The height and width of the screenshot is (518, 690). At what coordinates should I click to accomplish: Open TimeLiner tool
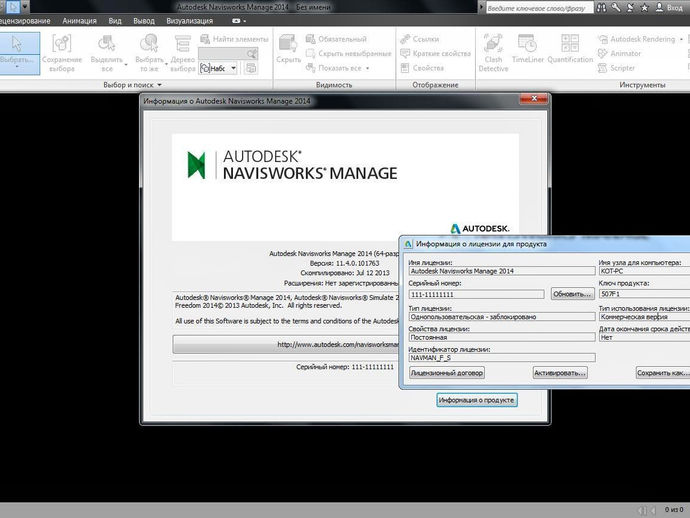[x=528, y=49]
